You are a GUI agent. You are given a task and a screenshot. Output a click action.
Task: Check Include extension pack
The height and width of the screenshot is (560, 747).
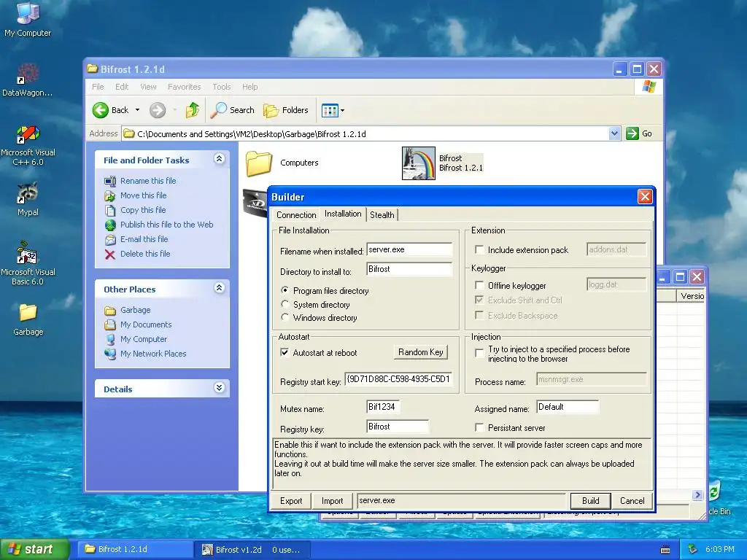pyautogui.click(x=479, y=249)
